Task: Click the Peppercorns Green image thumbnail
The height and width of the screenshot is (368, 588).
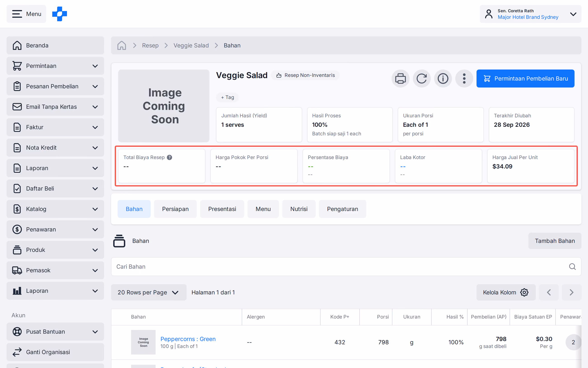Action: 143,342
